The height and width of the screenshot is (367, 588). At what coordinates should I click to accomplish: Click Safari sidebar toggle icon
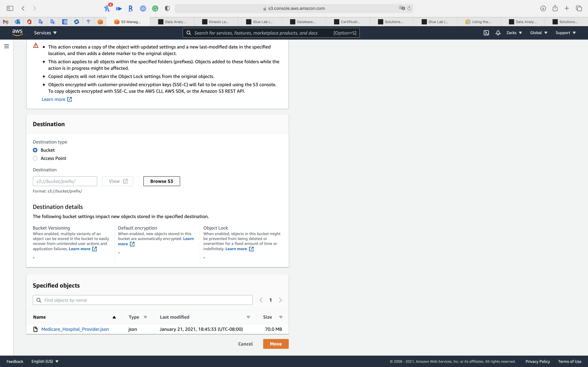click(10, 8)
